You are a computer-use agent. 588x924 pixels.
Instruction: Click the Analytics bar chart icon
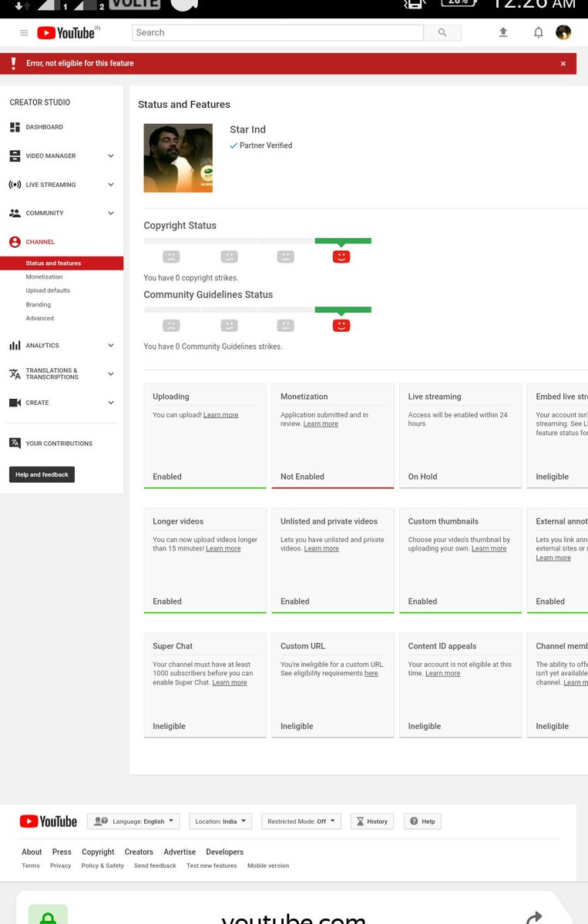tap(15, 346)
